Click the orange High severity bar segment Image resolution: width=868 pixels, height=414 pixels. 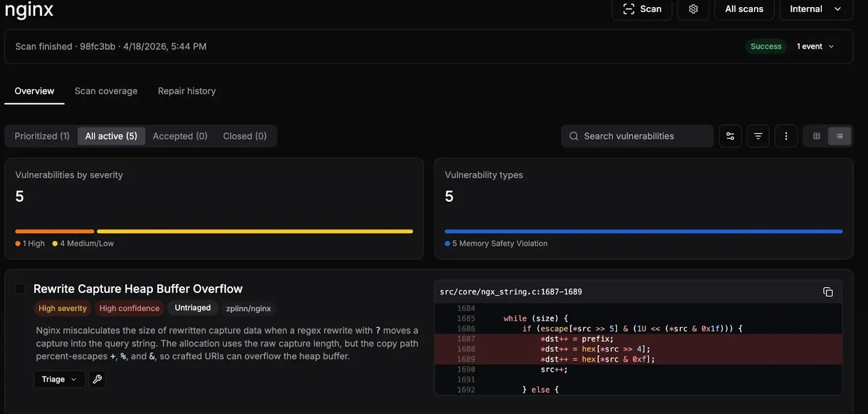[55, 232]
